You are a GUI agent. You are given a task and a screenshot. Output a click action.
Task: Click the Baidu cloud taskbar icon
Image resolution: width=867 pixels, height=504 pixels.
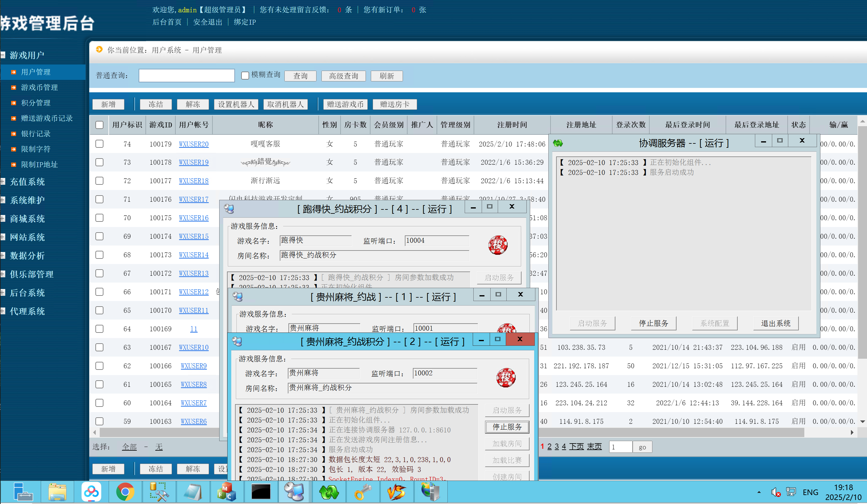coord(91,492)
